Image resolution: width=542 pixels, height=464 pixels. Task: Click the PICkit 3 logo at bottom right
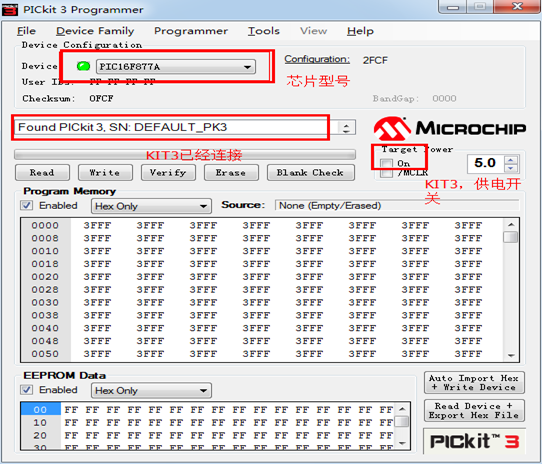(x=474, y=442)
